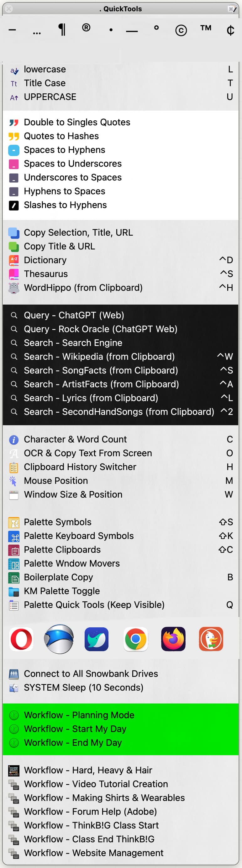The height and width of the screenshot is (868, 242).
Task: Click the trademark TM symbol
Action: coord(206,28)
